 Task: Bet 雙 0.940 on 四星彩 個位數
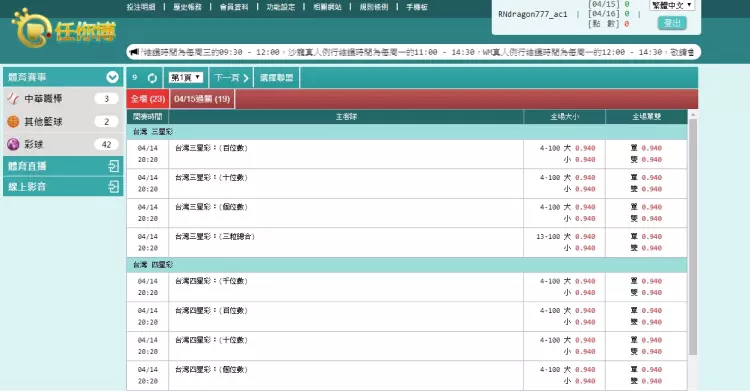[651, 381]
